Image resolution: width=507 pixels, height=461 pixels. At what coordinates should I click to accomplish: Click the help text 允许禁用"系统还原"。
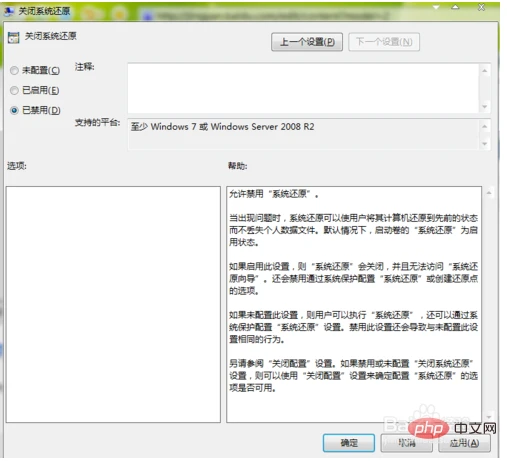tap(274, 194)
